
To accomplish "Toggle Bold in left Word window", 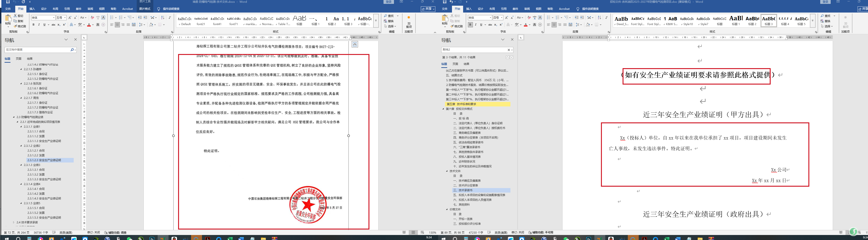I will 33,25.
